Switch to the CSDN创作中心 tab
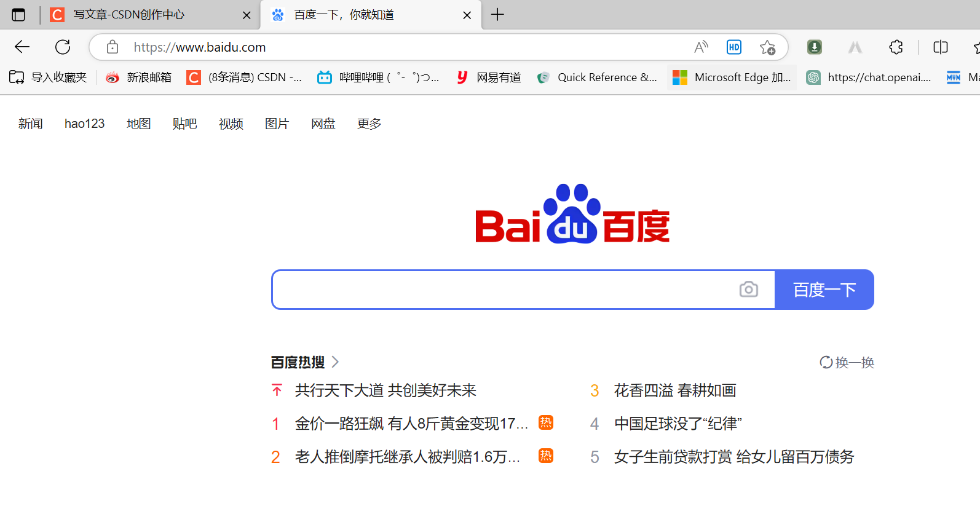 pyautogui.click(x=150, y=15)
